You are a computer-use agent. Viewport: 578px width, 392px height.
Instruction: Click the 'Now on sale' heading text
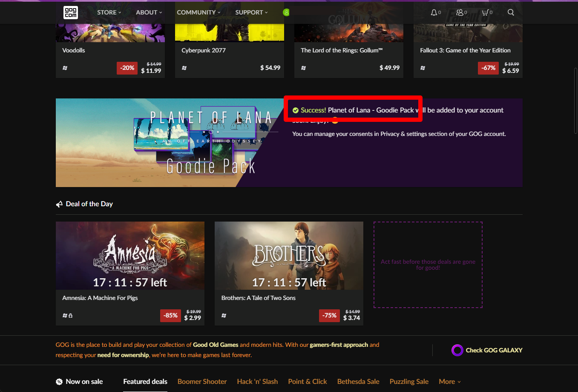84,382
